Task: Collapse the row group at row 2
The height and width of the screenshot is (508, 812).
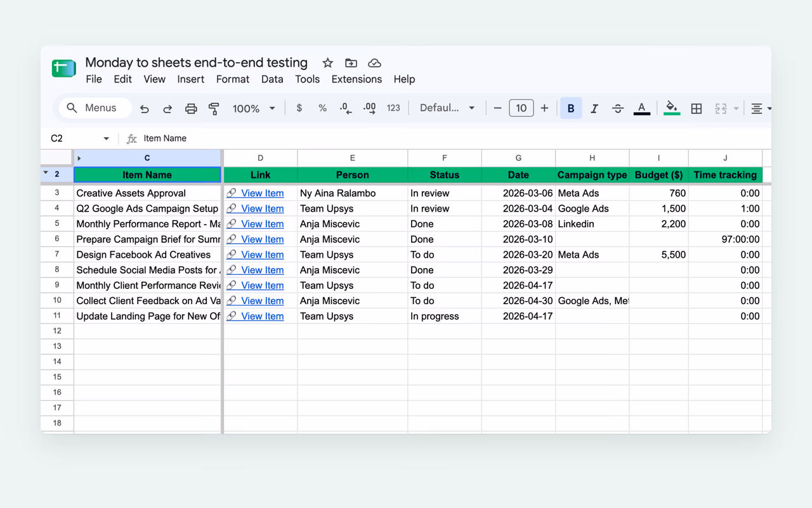Action: click(46, 173)
